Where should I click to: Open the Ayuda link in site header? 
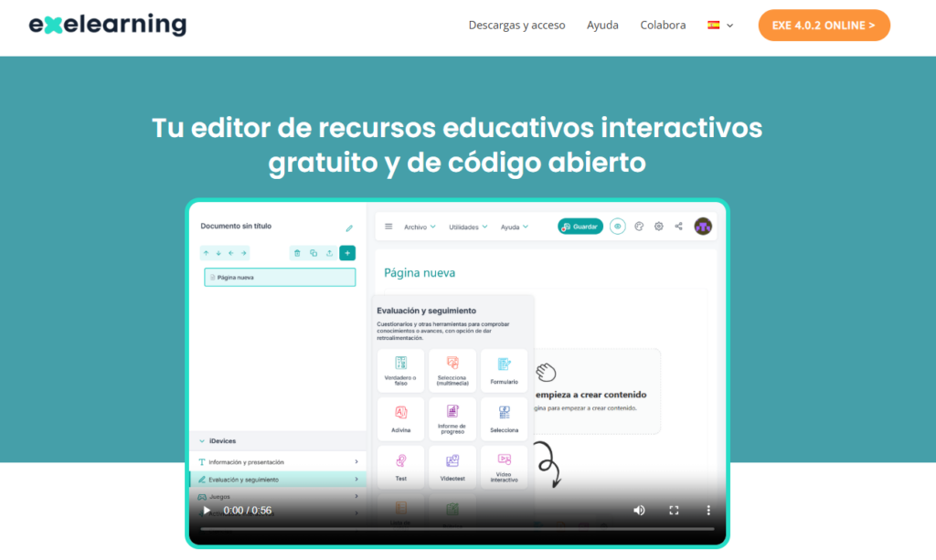[602, 25]
